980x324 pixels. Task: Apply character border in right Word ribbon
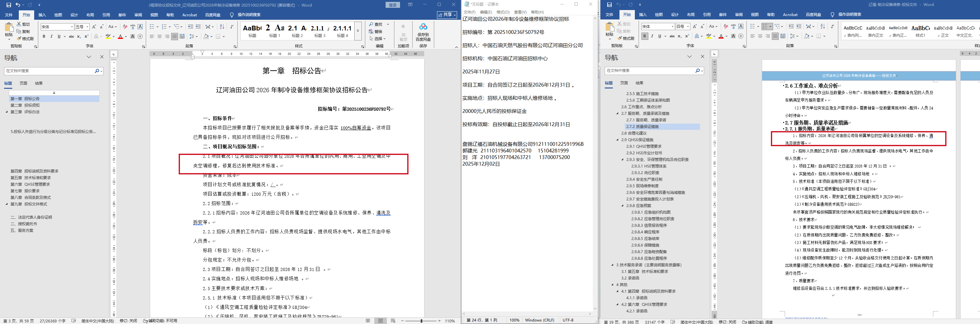click(x=741, y=26)
